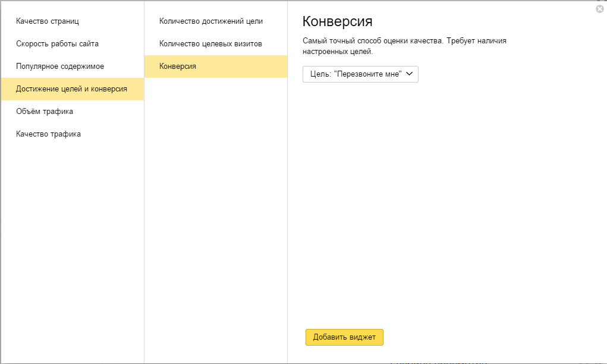This screenshot has width=607, height=364.
Task: Choose 'Количество целевых визитов' widget type
Action: (216, 44)
